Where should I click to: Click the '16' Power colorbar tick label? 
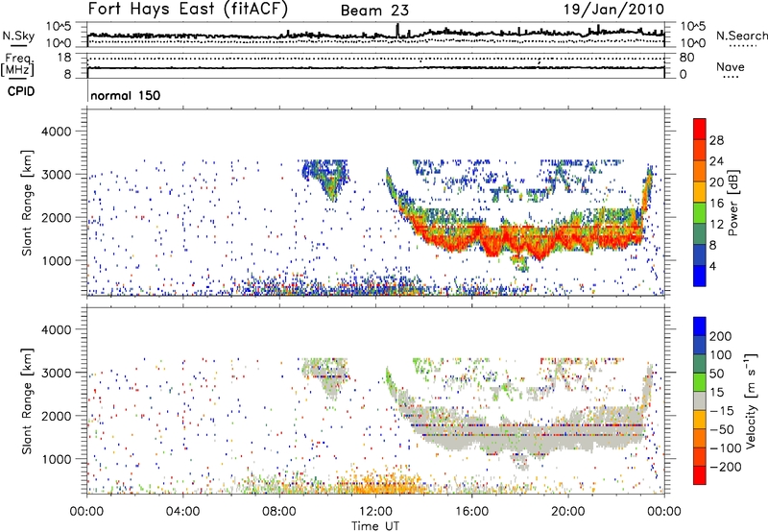[x=716, y=204]
